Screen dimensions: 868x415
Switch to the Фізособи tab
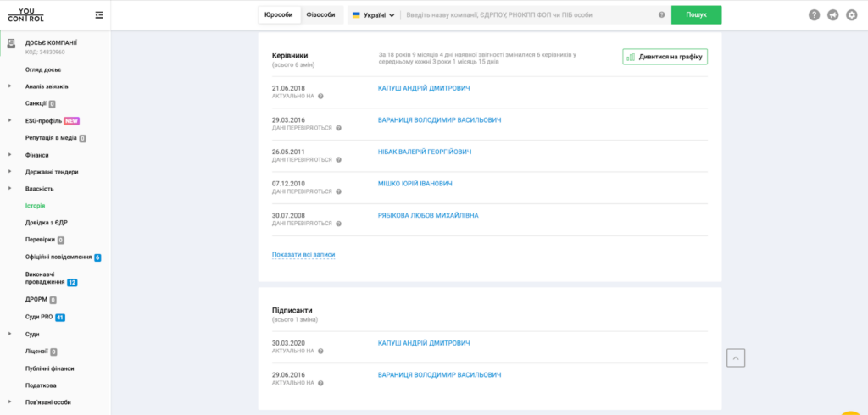click(320, 15)
